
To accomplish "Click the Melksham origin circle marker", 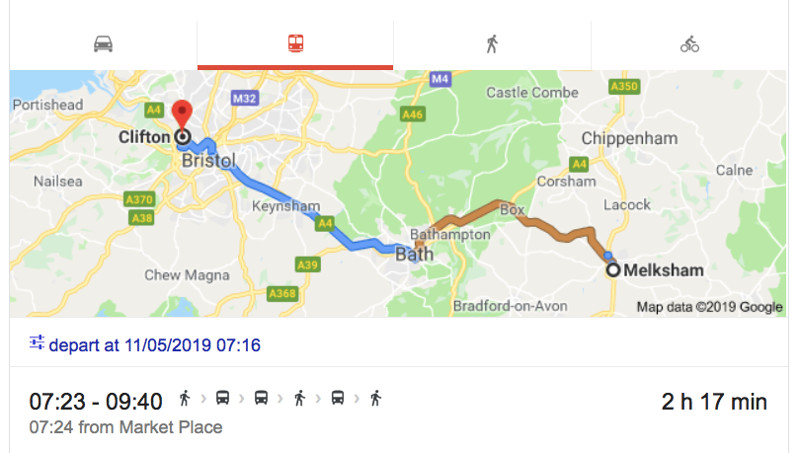I will pyautogui.click(x=614, y=269).
